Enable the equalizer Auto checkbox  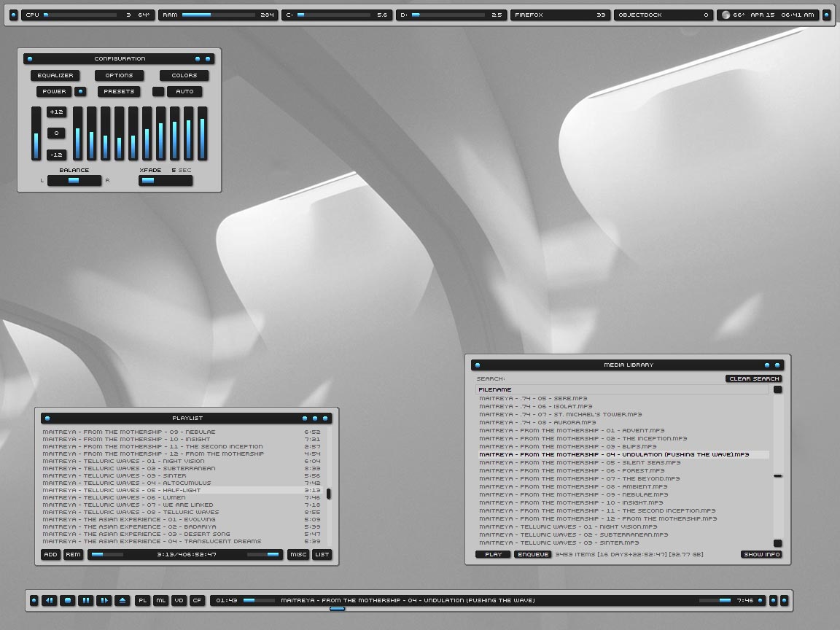click(158, 91)
